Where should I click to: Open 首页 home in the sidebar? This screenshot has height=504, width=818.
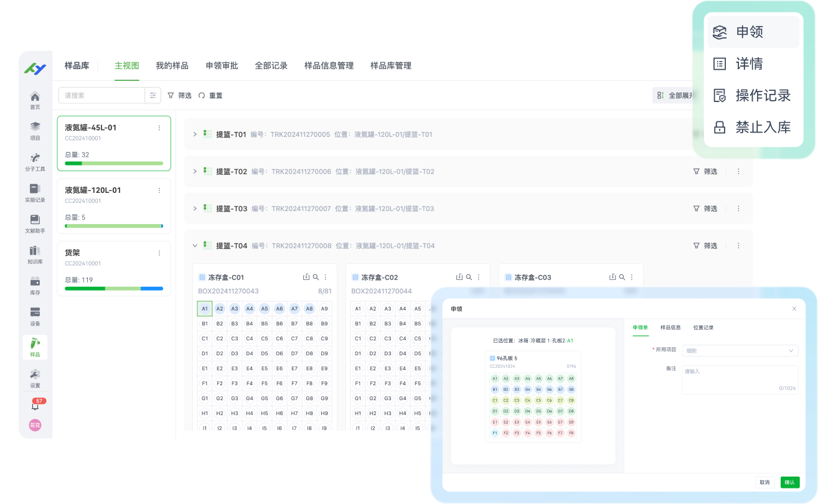[35, 100]
